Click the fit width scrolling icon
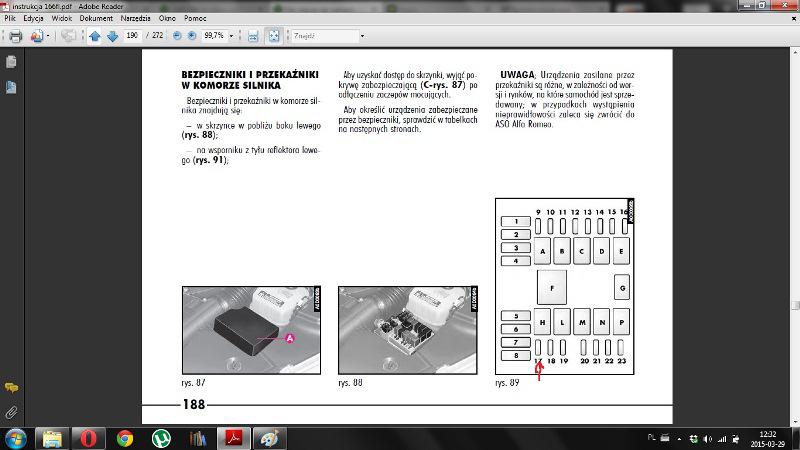 (253, 36)
